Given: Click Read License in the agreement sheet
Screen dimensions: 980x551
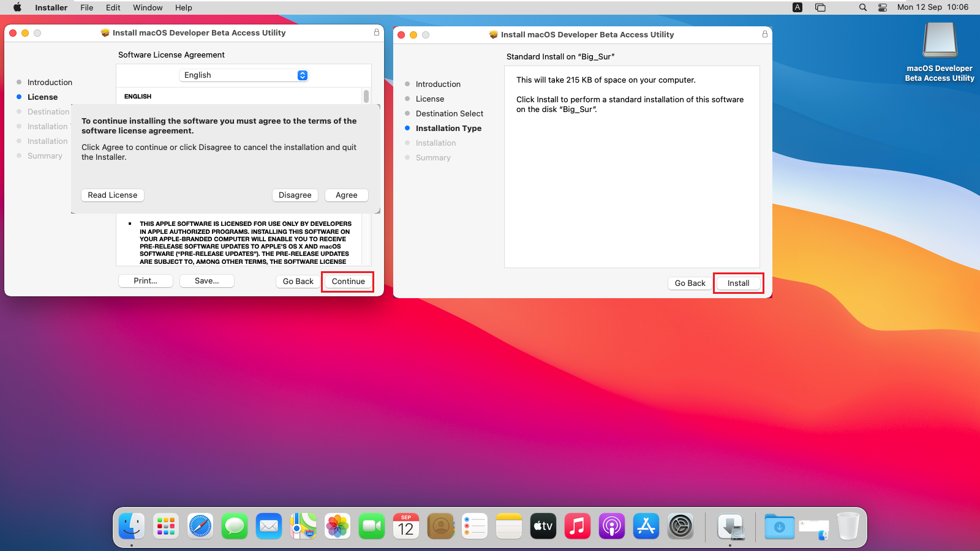Looking at the screenshot, I should 113,195.
